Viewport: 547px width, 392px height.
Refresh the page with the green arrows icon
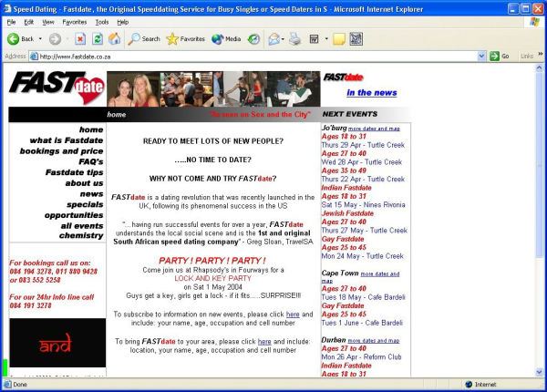[98, 39]
